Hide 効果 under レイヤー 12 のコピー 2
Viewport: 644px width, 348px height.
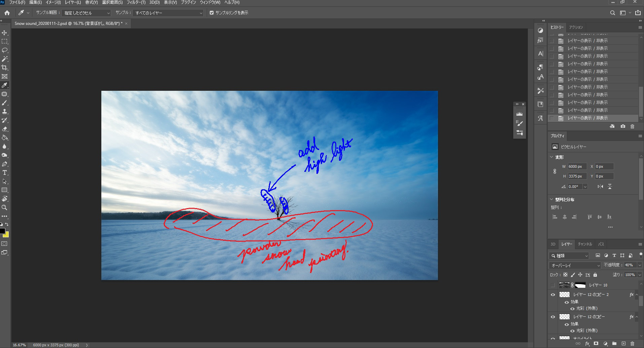click(x=567, y=302)
